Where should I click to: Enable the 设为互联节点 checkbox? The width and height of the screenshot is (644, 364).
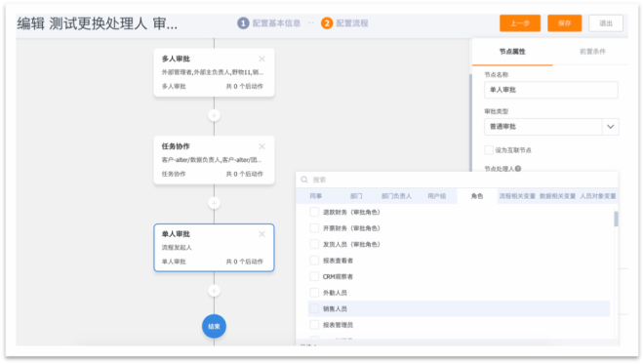coord(488,150)
